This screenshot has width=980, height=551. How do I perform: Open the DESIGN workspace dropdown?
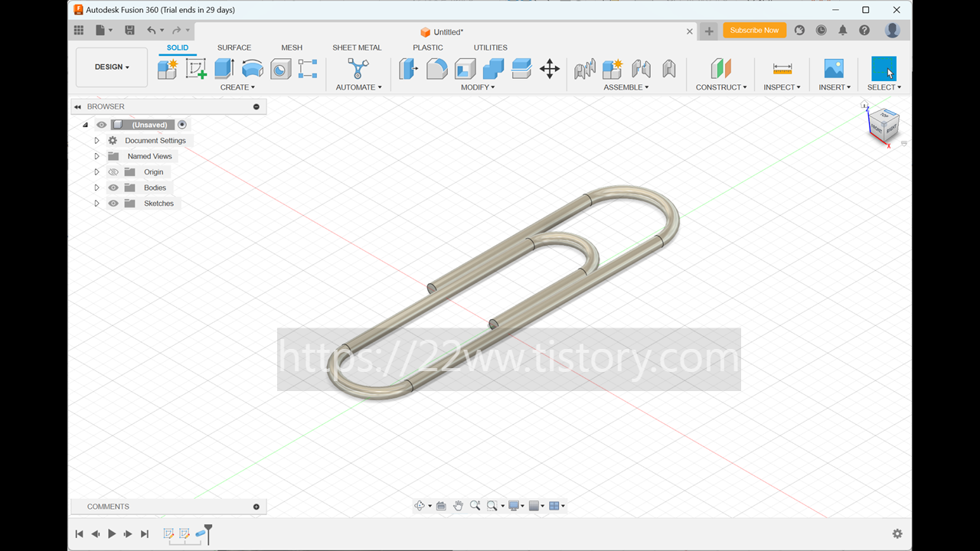click(x=112, y=67)
